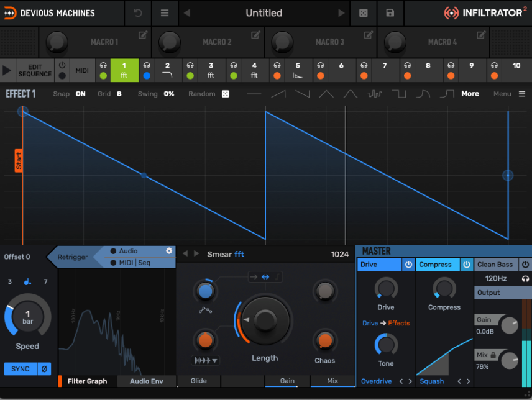Click EDIT SEQUENCE button

point(35,70)
